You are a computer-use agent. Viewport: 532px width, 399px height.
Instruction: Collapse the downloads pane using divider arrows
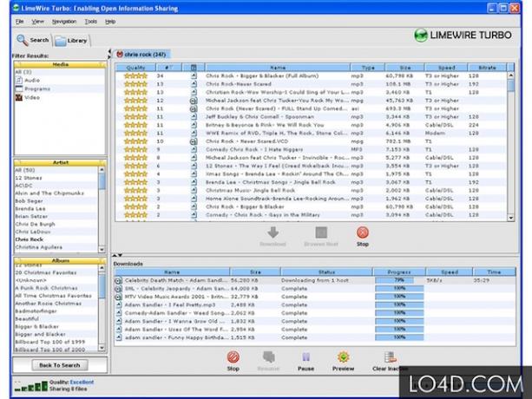point(120,255)
